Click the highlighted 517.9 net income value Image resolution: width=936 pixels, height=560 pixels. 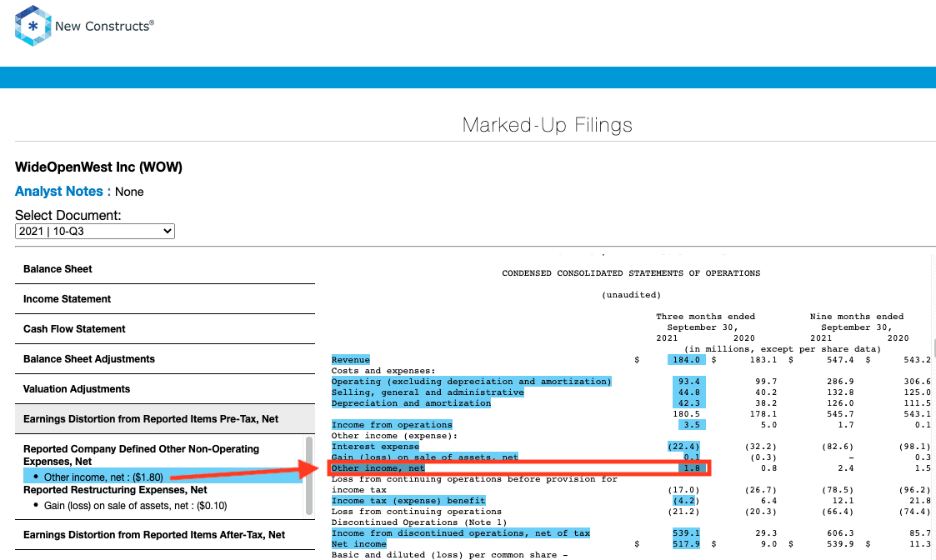(687, 544)
